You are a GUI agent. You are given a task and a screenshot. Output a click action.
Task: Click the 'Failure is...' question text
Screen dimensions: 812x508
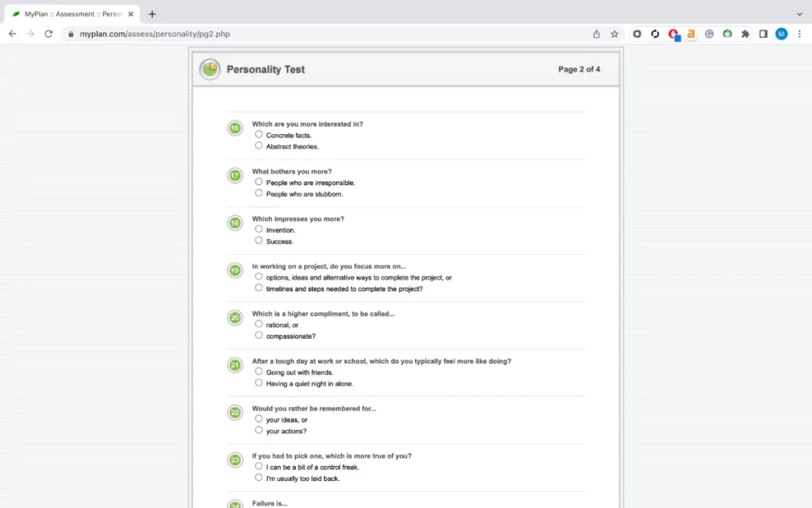tap(270, 503)
